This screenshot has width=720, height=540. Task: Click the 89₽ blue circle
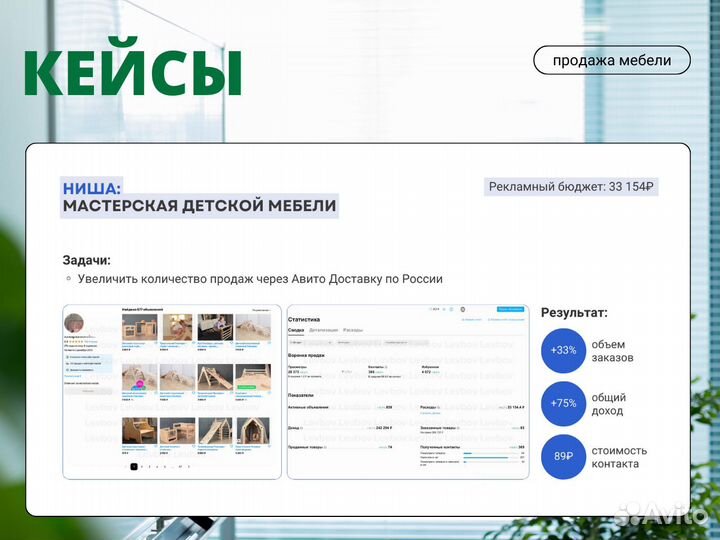click(563, 456)
